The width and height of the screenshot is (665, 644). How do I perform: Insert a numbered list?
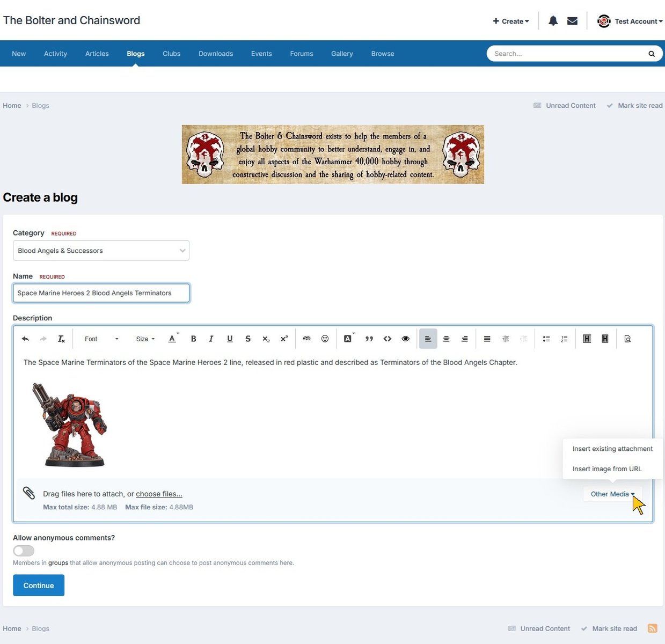tap(564, 339)
